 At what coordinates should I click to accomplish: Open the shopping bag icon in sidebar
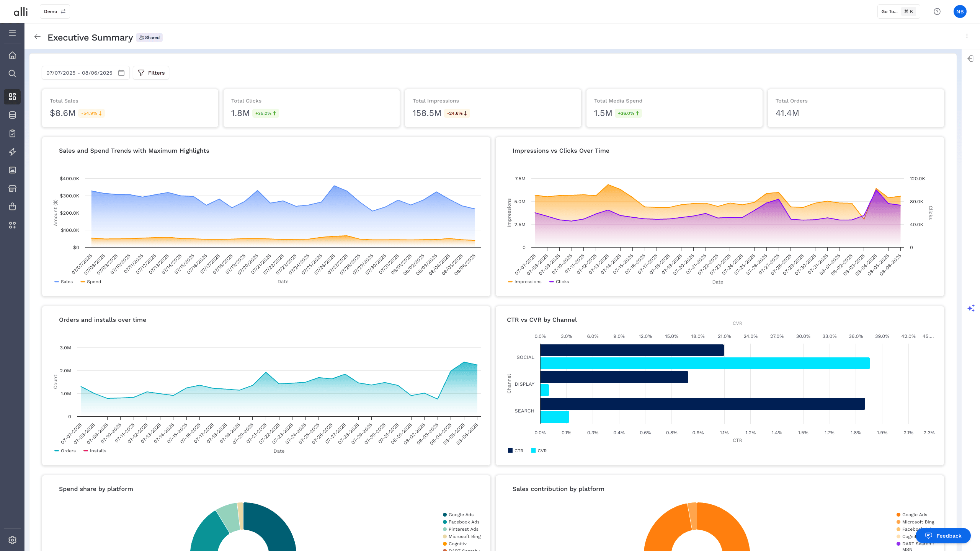[x=12, y=207]
